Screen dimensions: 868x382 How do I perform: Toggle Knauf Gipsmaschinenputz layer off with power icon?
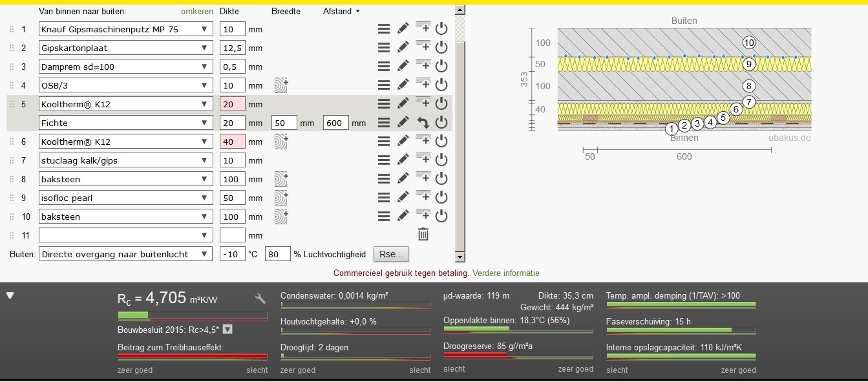coord(441,29)
